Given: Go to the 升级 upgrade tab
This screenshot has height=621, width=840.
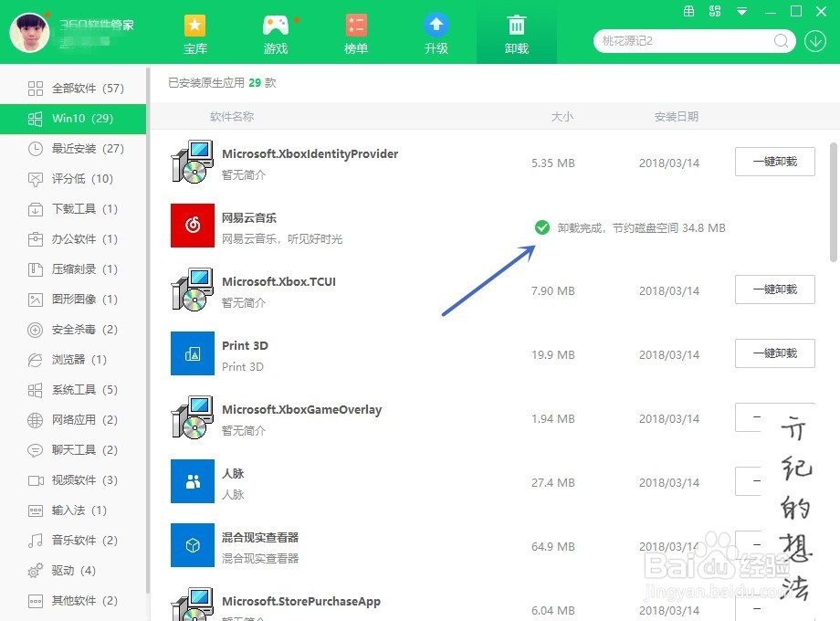Looking at the screenshot, I should pos(436,35).
